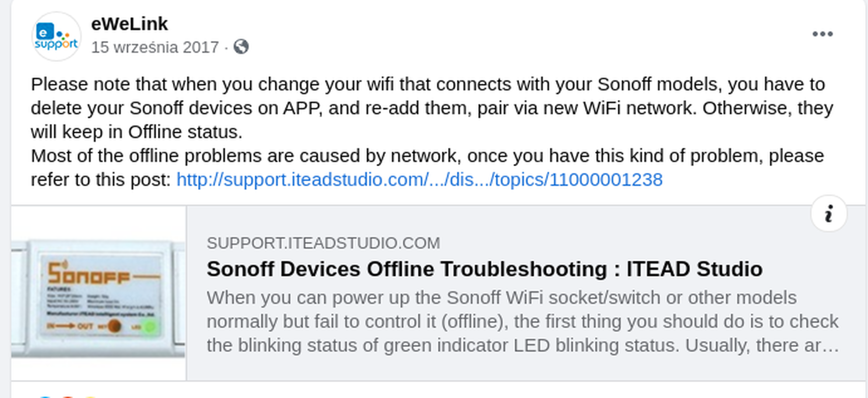868x398 pixels.
Task: Click the link info "i" icon
Action: tap(829, 213)
